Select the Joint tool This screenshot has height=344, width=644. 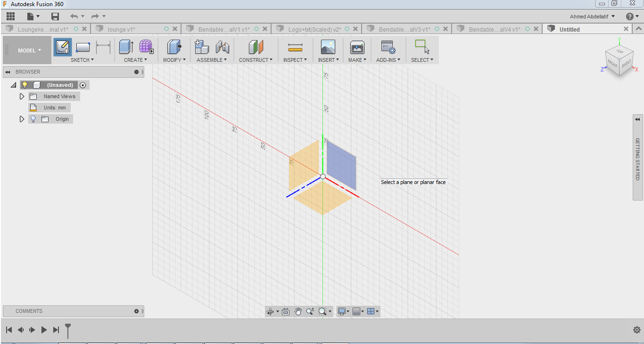pyautogui.click(x=222, y=47)
